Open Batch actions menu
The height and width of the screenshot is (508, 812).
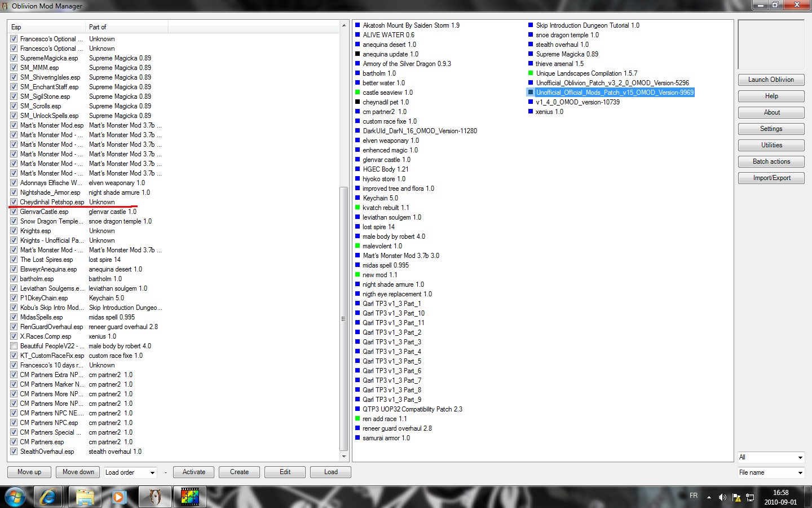point(771,162)
